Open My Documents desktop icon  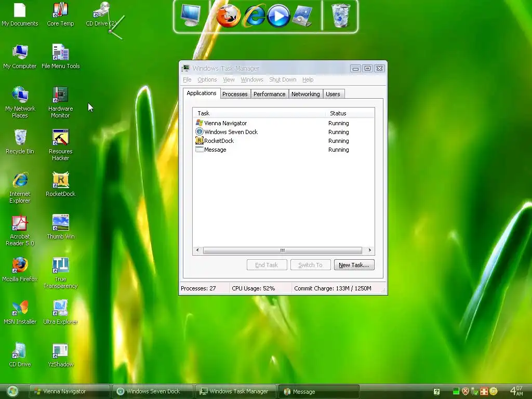pos(20,15)
